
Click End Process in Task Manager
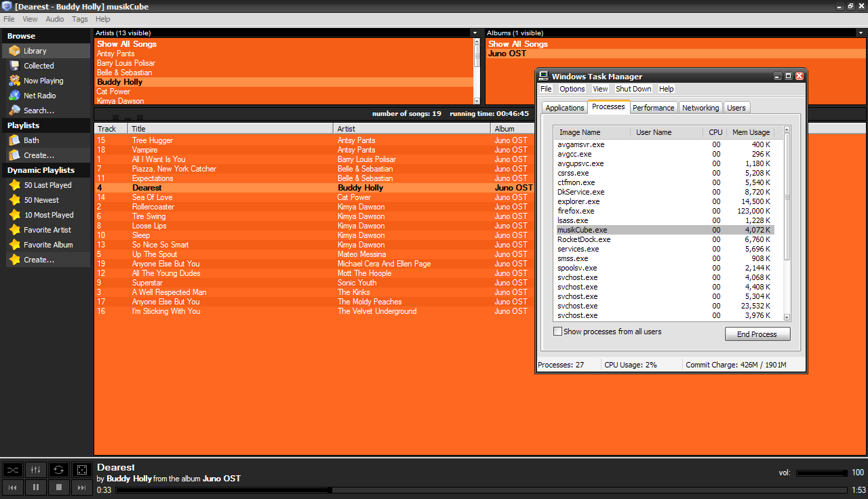pos(757,334)
